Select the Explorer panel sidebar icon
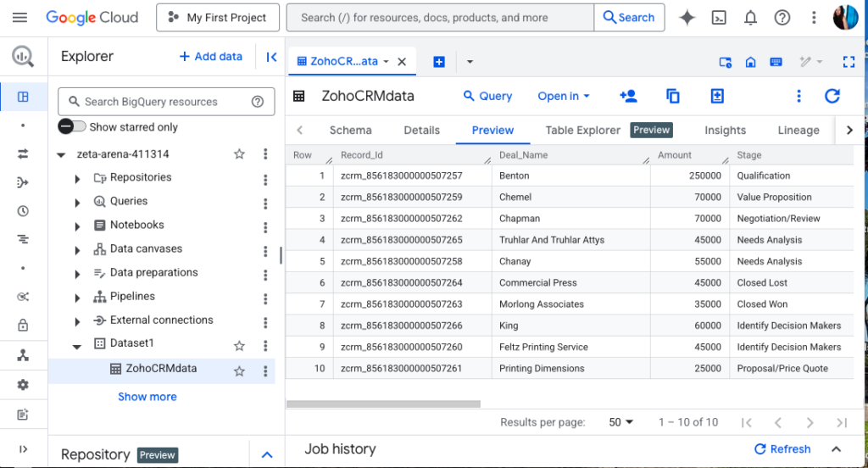Screen dimensions: 868x468 click(x=23, y=97)
